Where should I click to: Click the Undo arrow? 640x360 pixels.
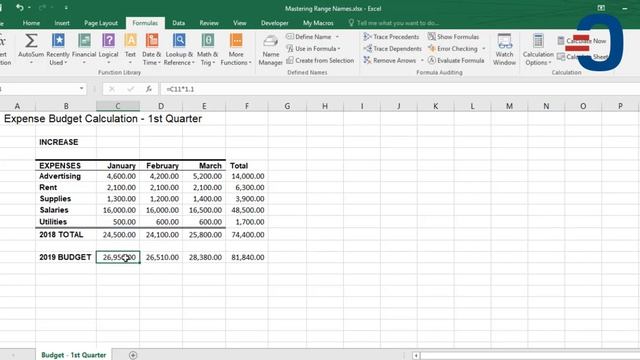tap(19, 7)
